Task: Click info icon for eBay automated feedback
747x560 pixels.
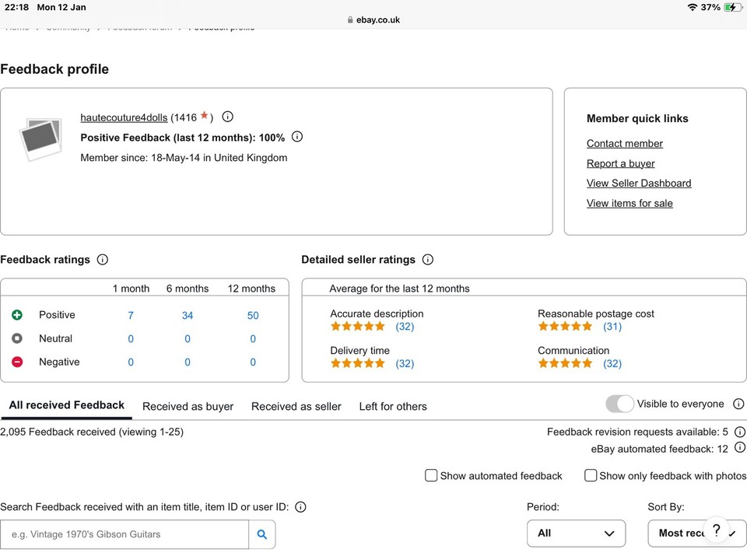Action: [740, 448]
